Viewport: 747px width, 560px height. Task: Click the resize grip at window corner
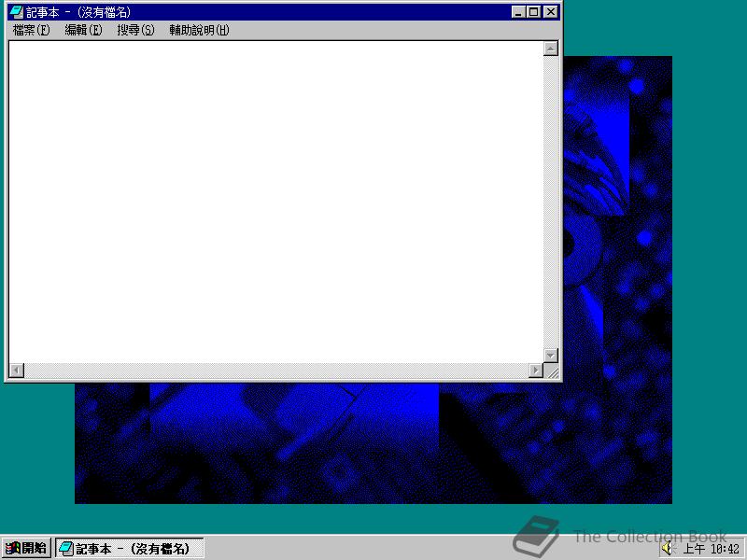[x=552, y=371]
